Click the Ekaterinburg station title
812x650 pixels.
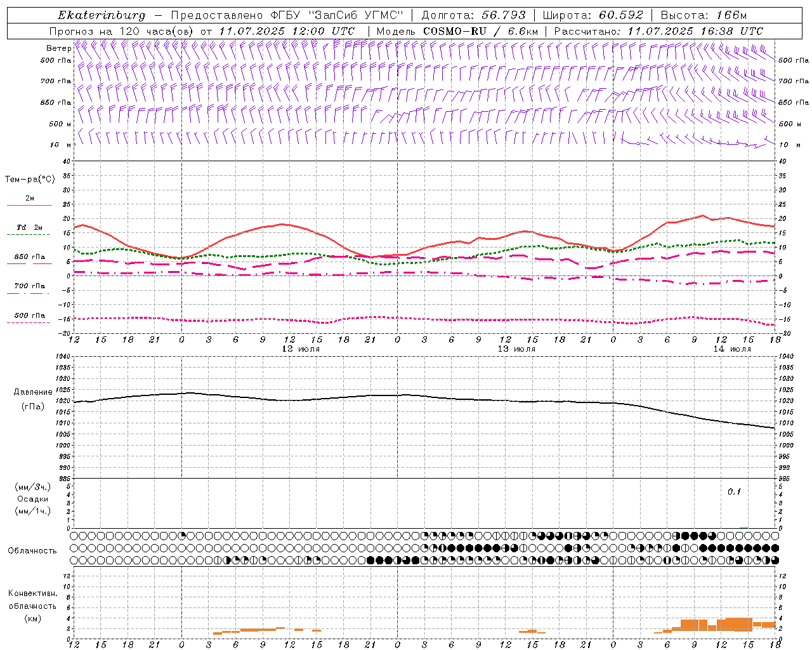101,15
